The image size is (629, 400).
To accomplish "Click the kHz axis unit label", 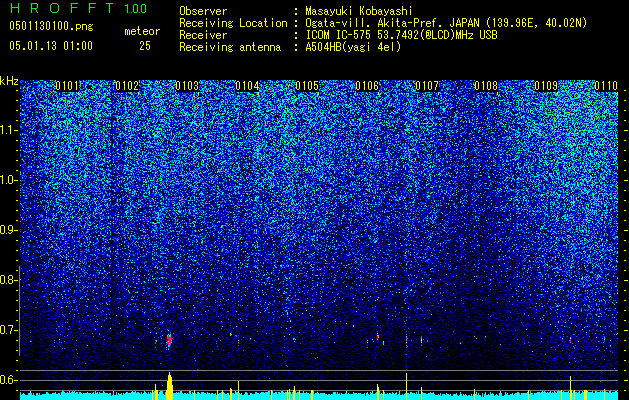I will 9,81.
